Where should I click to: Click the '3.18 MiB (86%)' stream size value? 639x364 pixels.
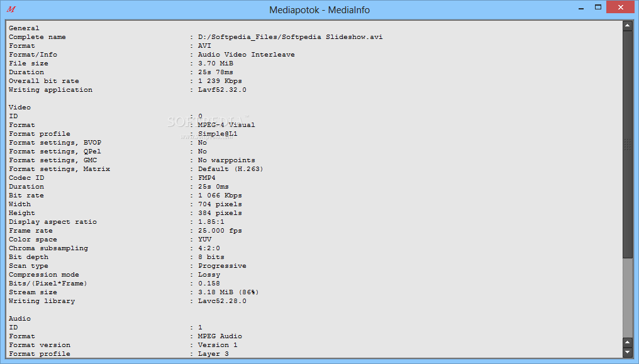click(x=228, y=292)
